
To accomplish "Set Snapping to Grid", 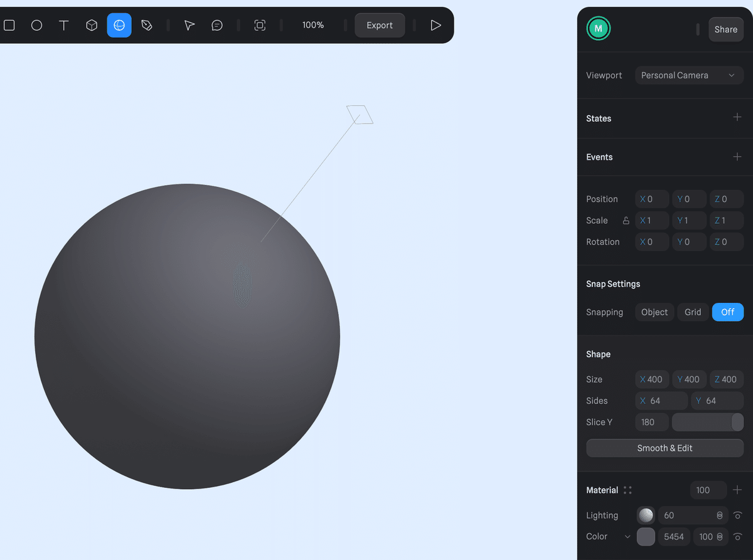I will pyautogui.click(x=693, y=312).
